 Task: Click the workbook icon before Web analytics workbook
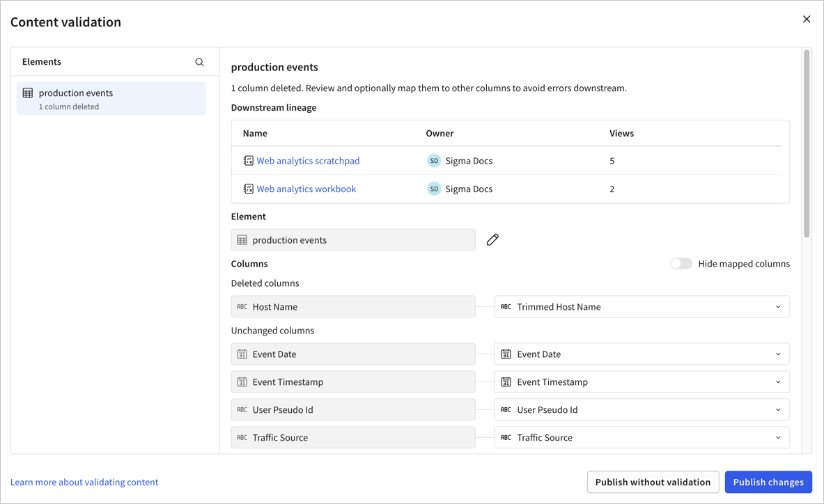pos(249,189)
